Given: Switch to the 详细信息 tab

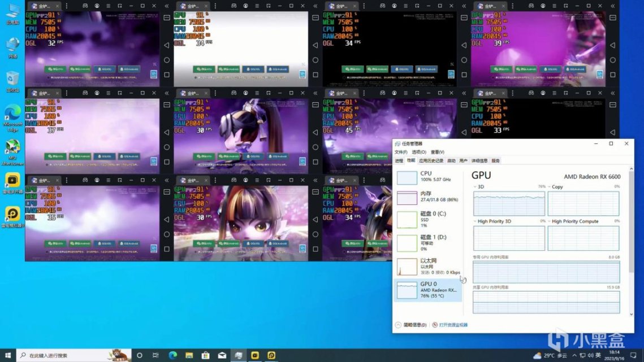Looking at the screenshot, I should tap(479, 160).
